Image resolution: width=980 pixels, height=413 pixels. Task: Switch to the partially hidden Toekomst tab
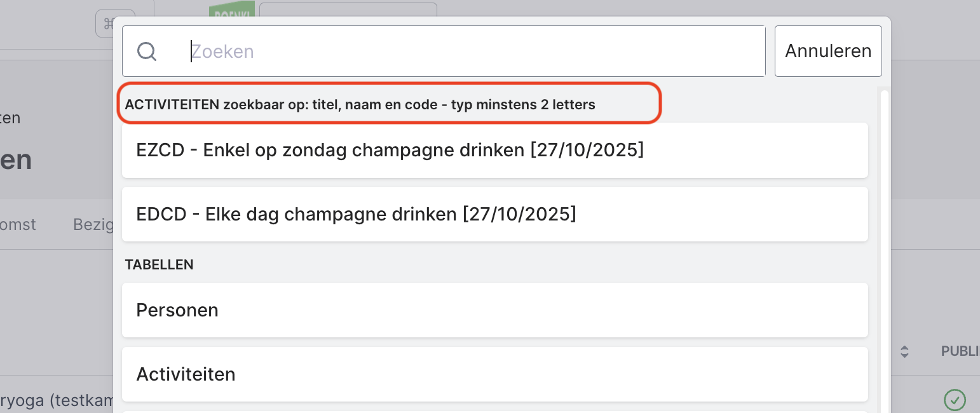click(x=18, y=224)
